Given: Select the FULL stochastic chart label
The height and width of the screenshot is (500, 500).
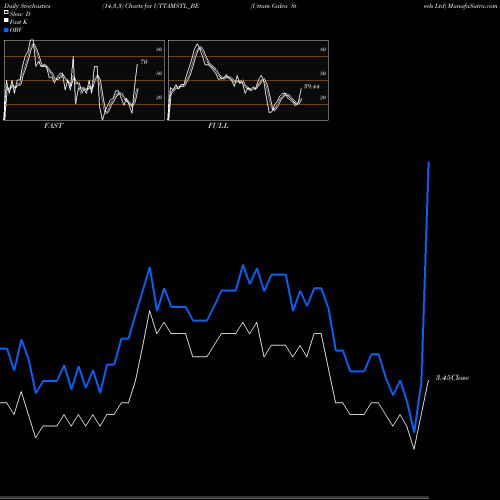Looking at the screenshot, I should (218, 125).
